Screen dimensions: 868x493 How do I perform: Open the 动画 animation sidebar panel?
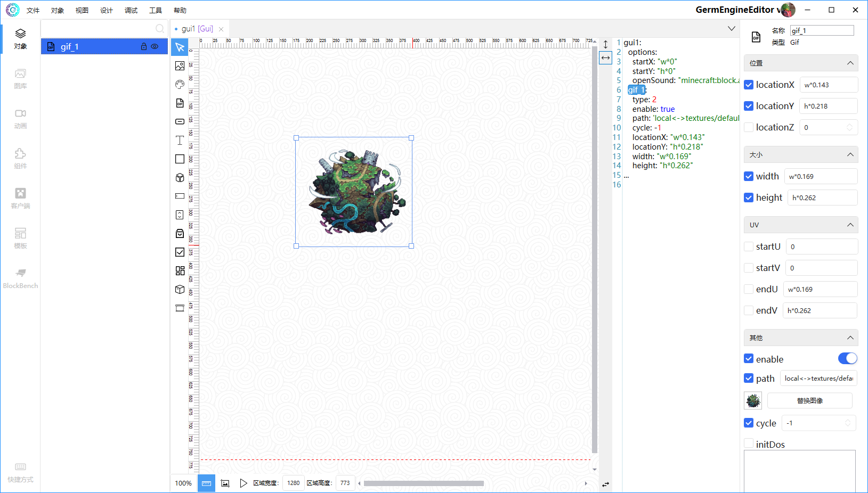coord(20,119)
